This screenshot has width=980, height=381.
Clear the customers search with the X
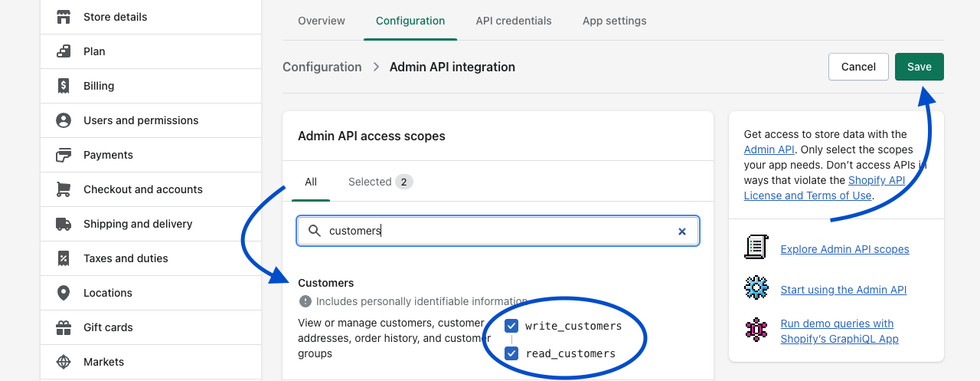pyautogui.click(x=682, y=231)
